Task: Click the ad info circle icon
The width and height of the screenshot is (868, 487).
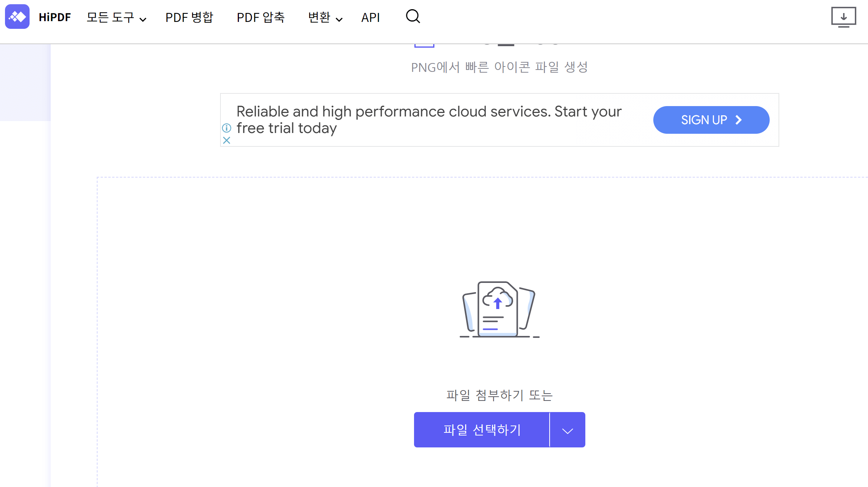Action: click(227, 128)
